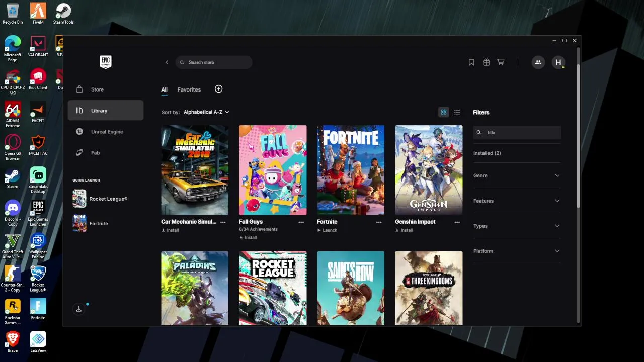Open Recycle Bin on desktop
644x362 pixels.
tap(13, 14)
